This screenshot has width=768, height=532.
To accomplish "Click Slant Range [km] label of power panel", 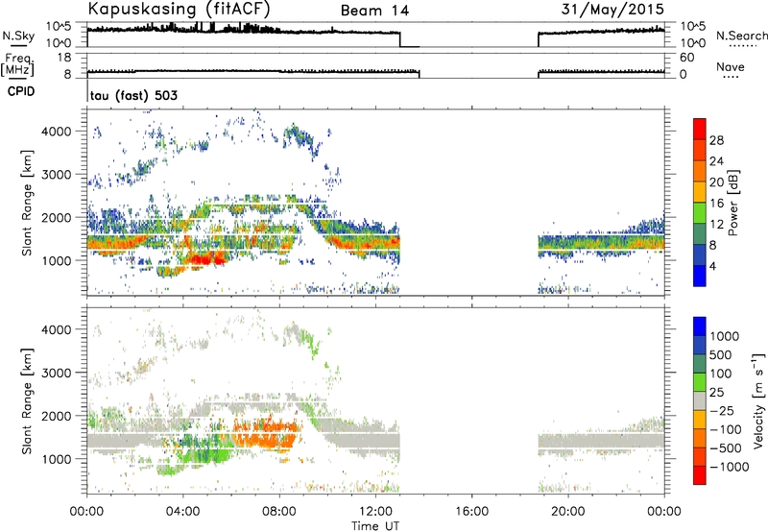I will coord(27,203).
